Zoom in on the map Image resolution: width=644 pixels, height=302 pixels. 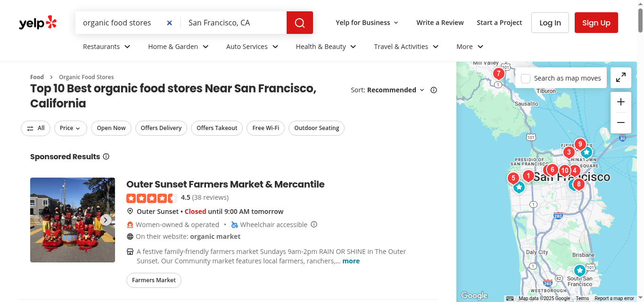[621, 102]
